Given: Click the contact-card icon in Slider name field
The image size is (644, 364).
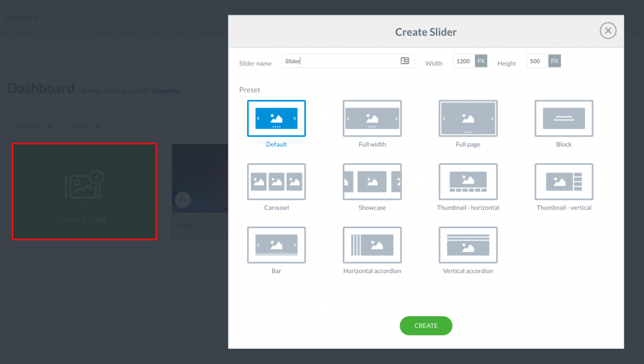Looking at the screenshot, I should click(404, 61).
